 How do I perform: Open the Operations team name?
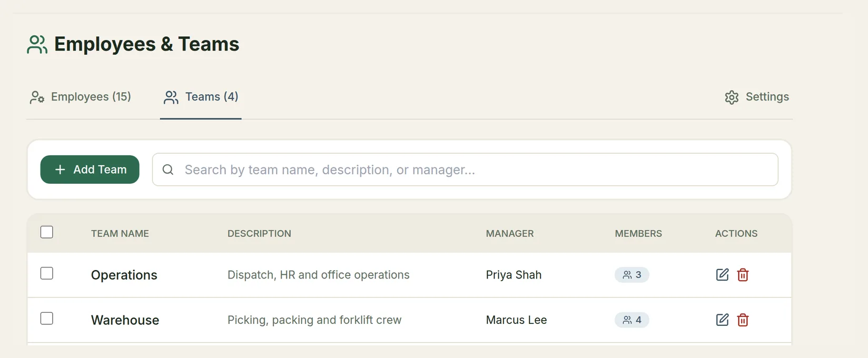pyautogui.click(x=124, y=275)
